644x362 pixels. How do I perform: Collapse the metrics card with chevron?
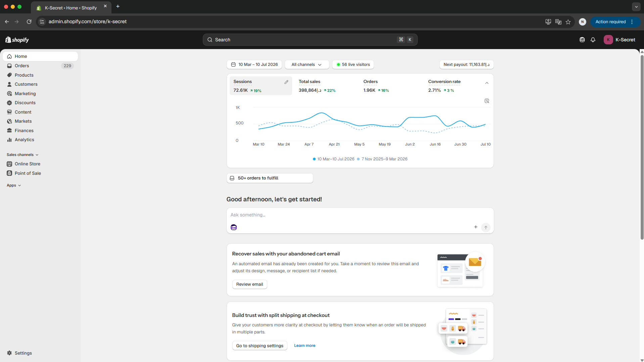[487, 83]
